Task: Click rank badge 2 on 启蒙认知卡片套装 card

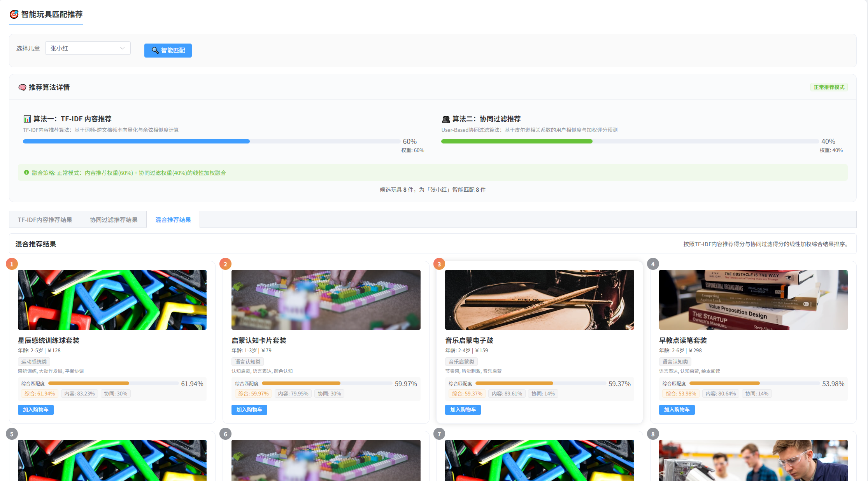Action: click(225, 264)
